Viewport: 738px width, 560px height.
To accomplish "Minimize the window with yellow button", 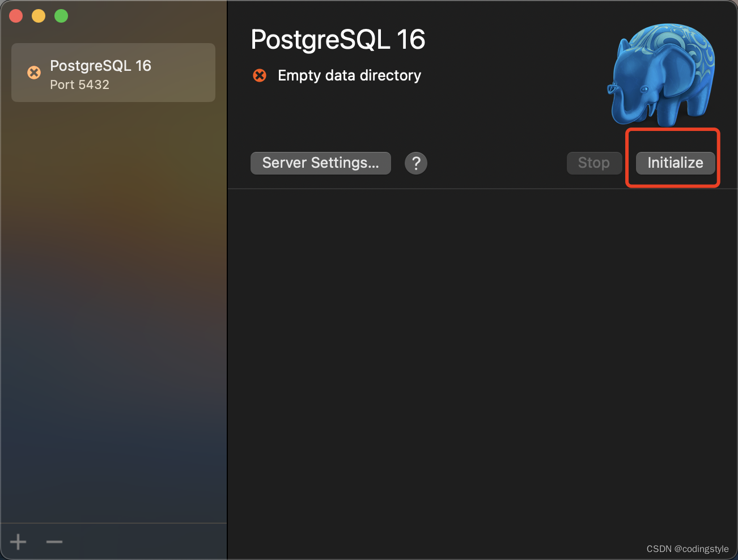I will pos(39,16).
